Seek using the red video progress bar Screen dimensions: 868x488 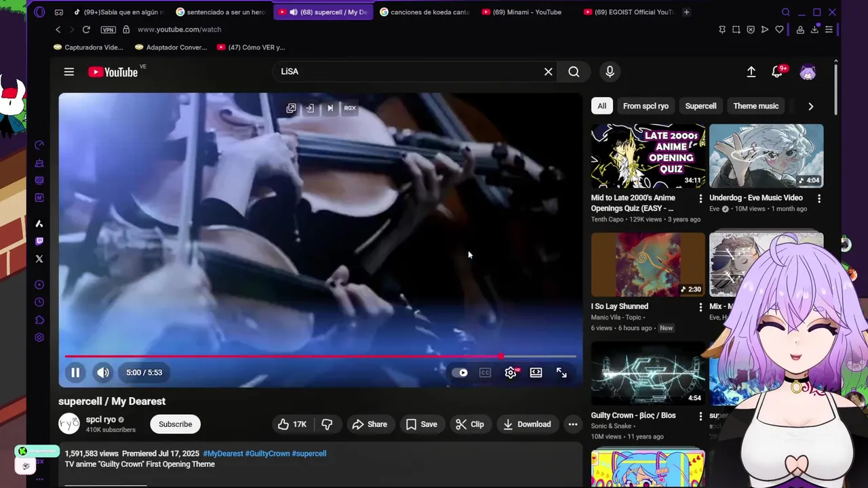[x=321, y=356]
